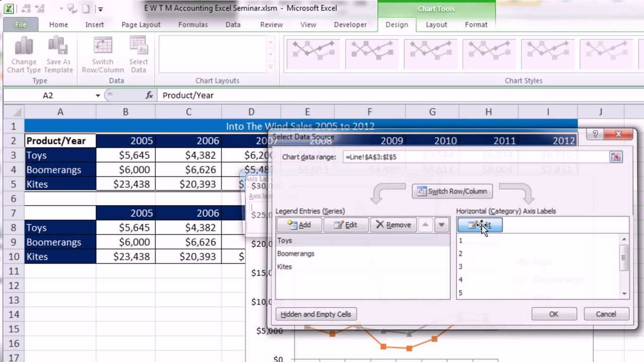Click column B header
Image resolution: width=644 pixels, height=362 pixels.
click(125, 112)
